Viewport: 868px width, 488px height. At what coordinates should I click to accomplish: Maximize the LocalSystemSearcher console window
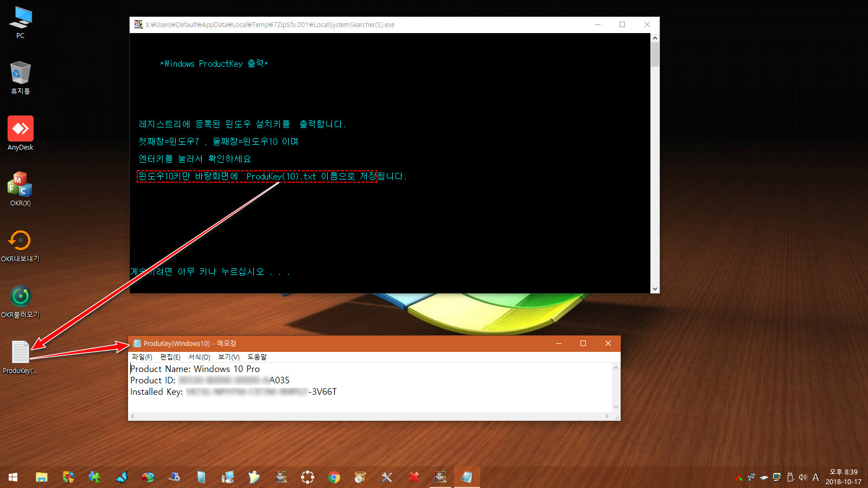622,24
